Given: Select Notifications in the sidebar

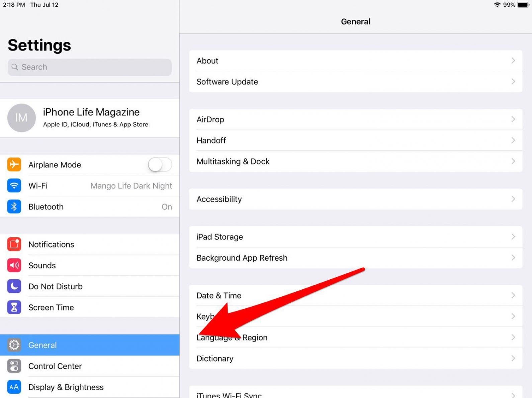Looking at the screenshot, I should [90, 244].
